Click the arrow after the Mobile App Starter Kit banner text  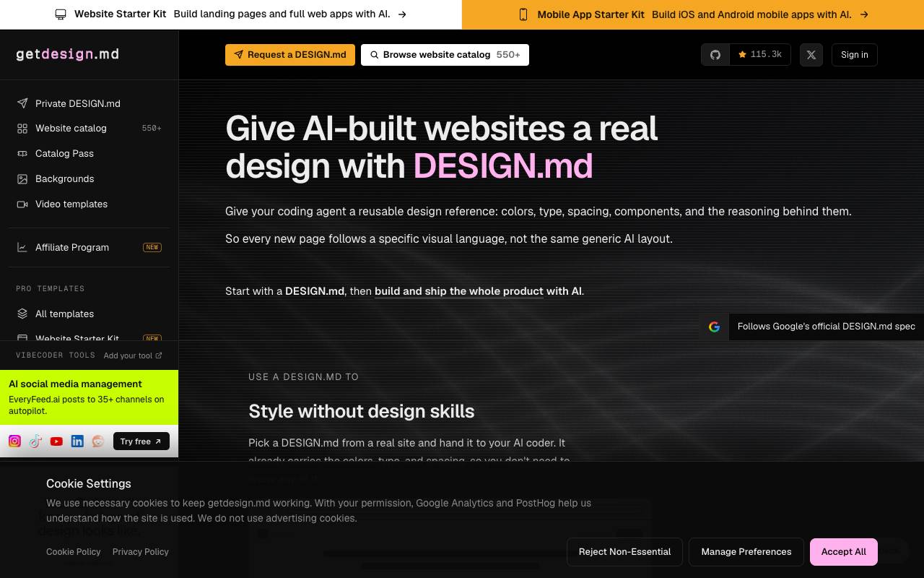[x=864, y=14]
